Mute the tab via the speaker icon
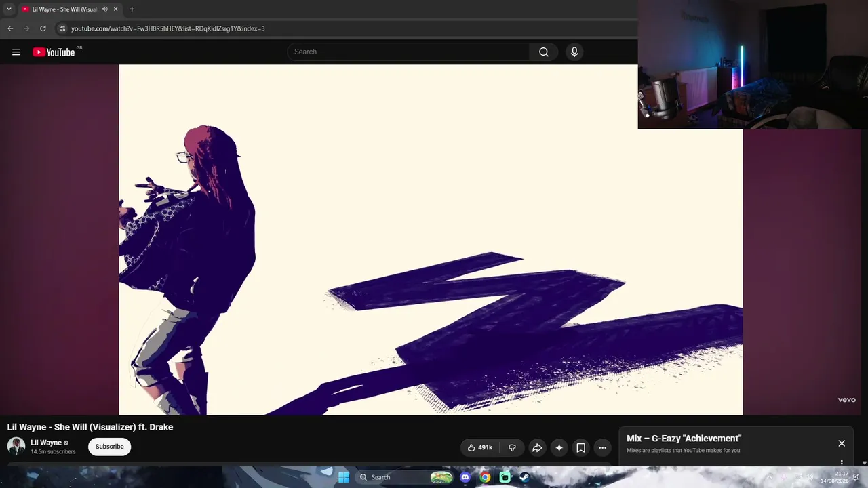 tap(104, 9)
